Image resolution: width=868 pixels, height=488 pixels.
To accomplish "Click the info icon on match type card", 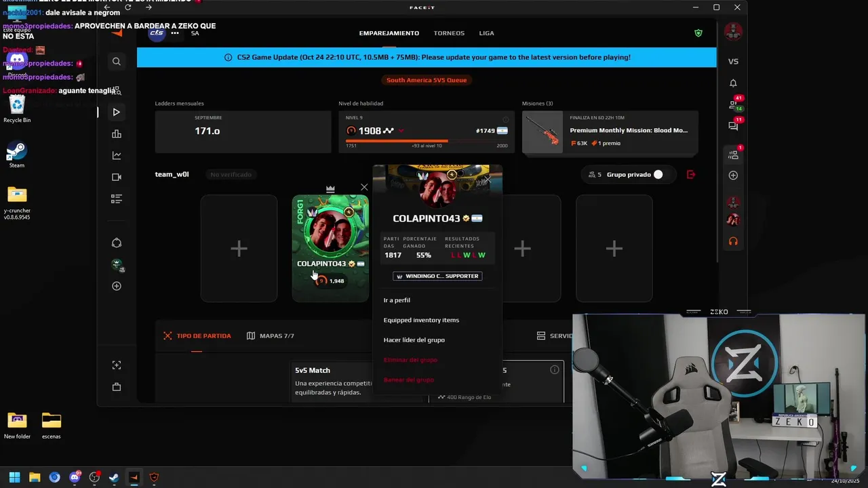I will pos(555,369).
